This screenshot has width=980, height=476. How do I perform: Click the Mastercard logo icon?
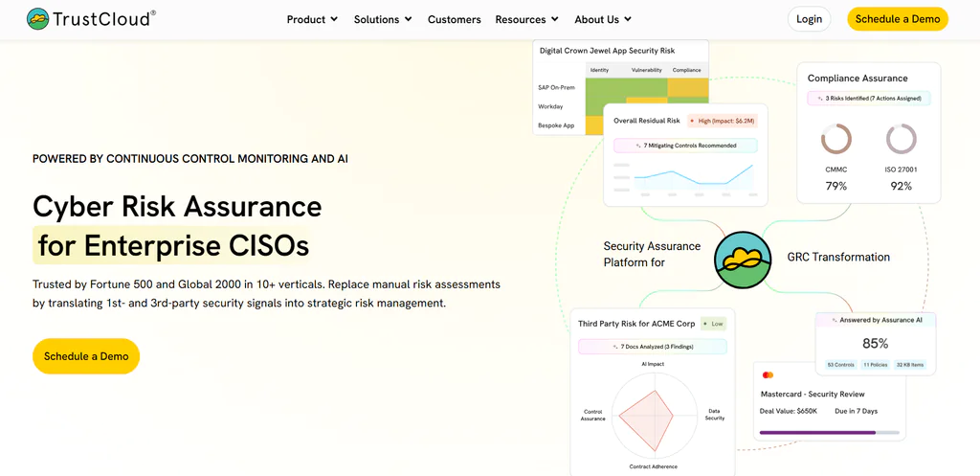click(768, 374)
